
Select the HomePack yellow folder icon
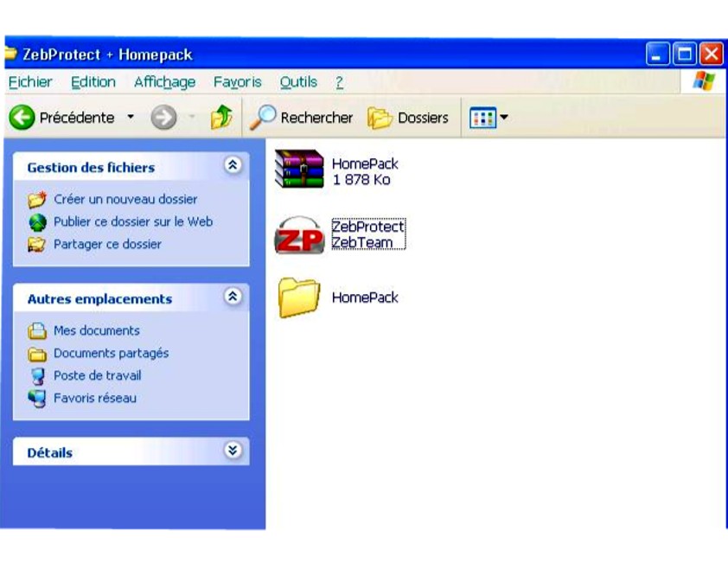point(299,297)
